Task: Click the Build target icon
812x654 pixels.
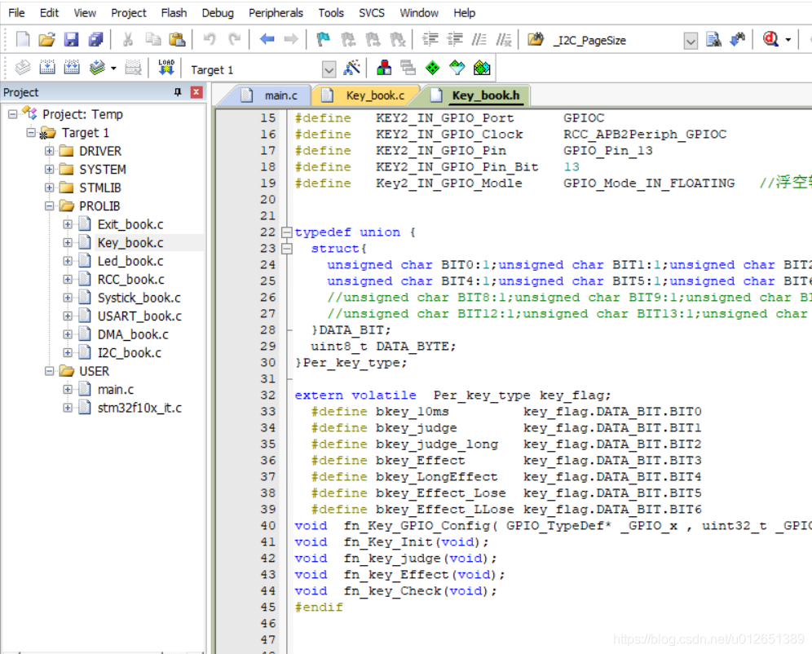Action: [x=47, y=68]
